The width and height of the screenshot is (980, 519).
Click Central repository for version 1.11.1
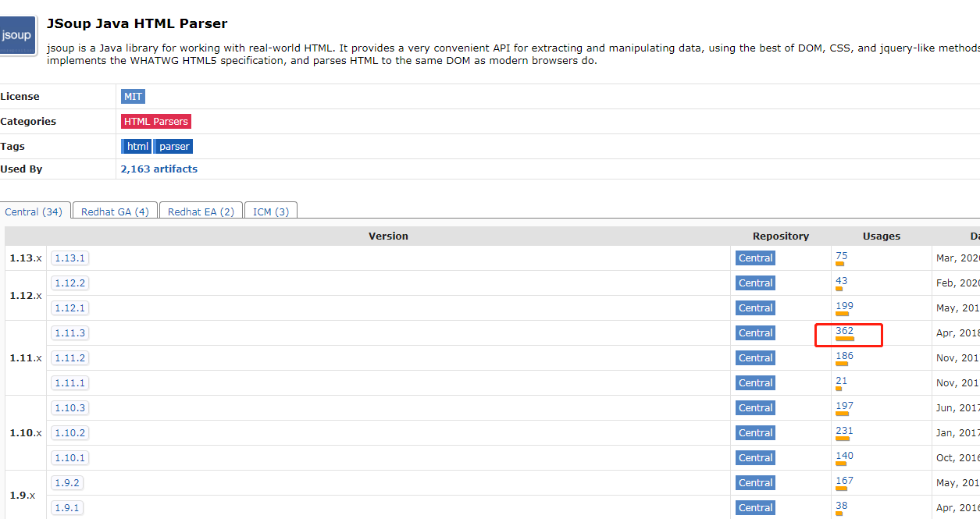755,383
